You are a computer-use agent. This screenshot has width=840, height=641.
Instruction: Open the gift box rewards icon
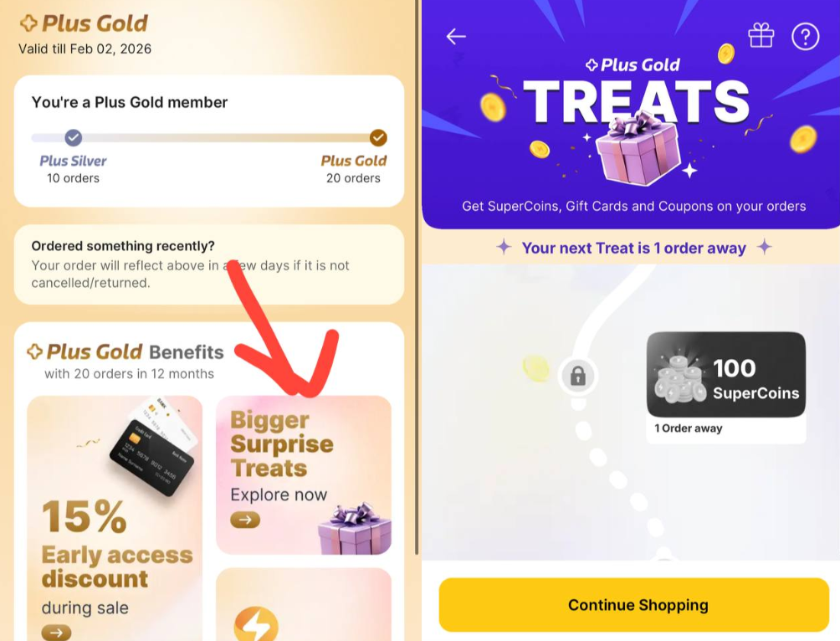pyautogui.click(x=761, y=35)
